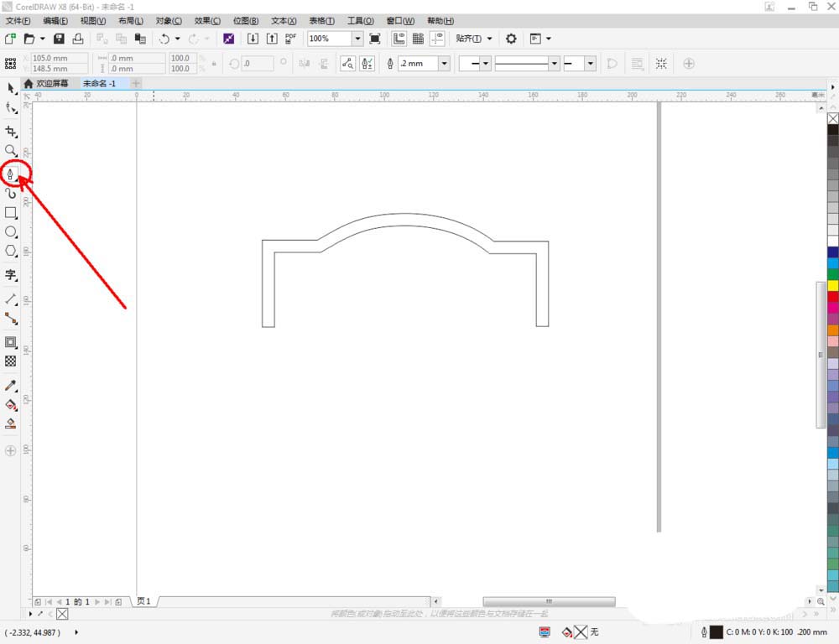The width and height of the screenshot is (839, 644).
Task: Toggle show rulers button
Action: coord(399,39)
